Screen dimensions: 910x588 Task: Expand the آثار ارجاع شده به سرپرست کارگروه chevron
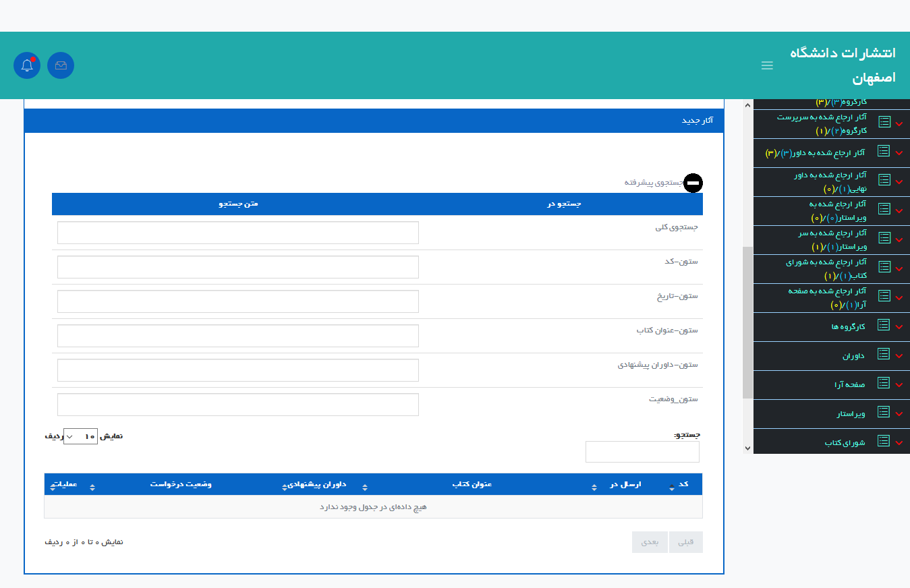tap(899, 123)
